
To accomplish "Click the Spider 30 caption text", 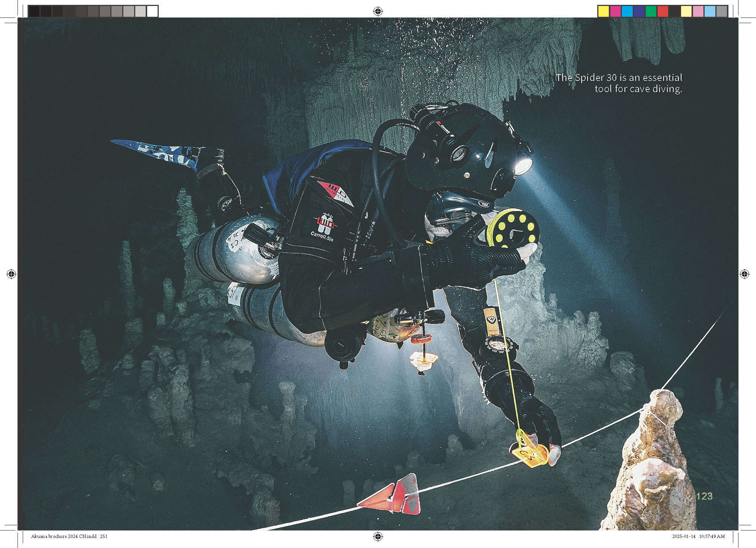I will [619, 83].
